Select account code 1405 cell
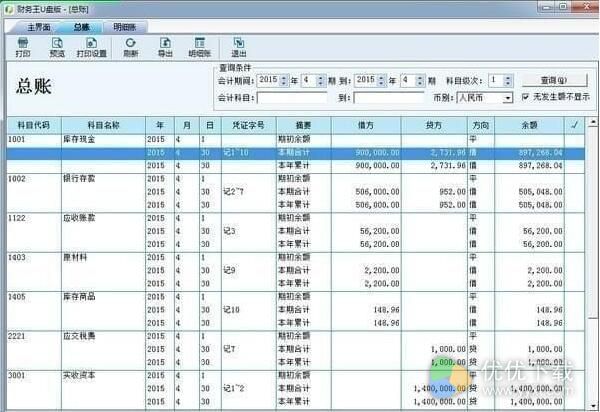 pos(34,297)
